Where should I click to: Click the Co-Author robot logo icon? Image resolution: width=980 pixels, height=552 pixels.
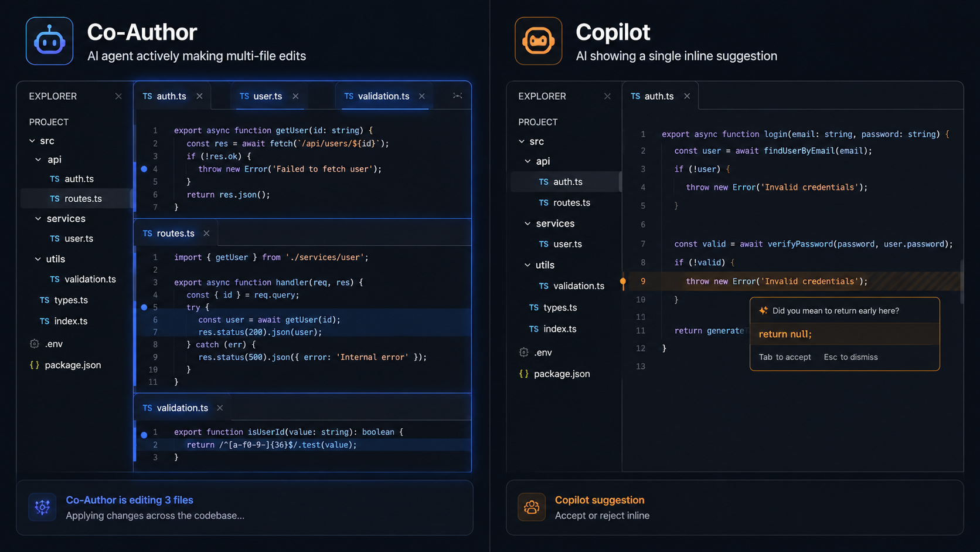(x=49, y=41)
